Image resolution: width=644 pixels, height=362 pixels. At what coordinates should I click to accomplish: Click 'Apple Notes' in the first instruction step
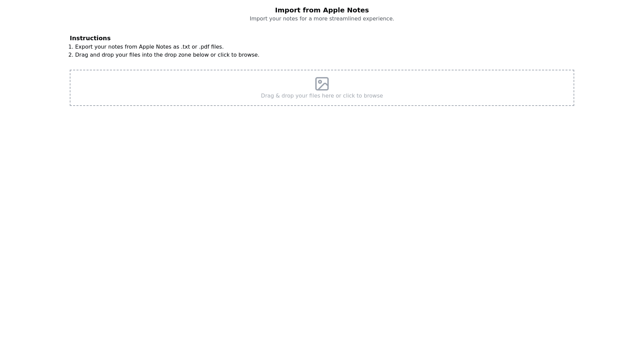pos(155,47)
